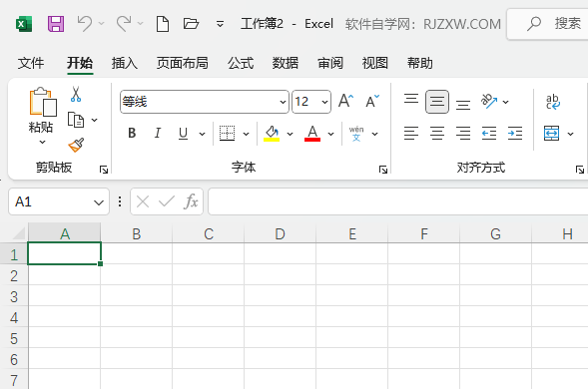Click the Excel app logo icon
Image resolution: width=588 pixels, height=389 pixels.
coord(24,24)
